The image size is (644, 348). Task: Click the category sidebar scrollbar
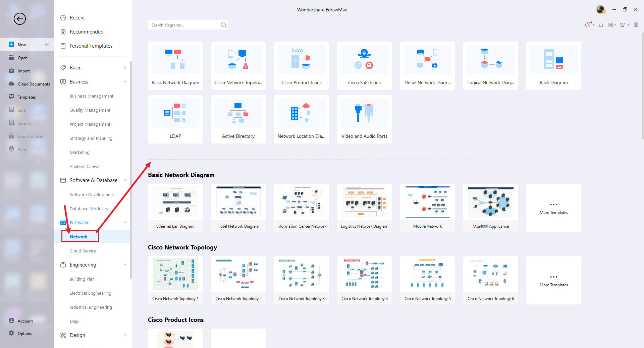click(131, 169)
